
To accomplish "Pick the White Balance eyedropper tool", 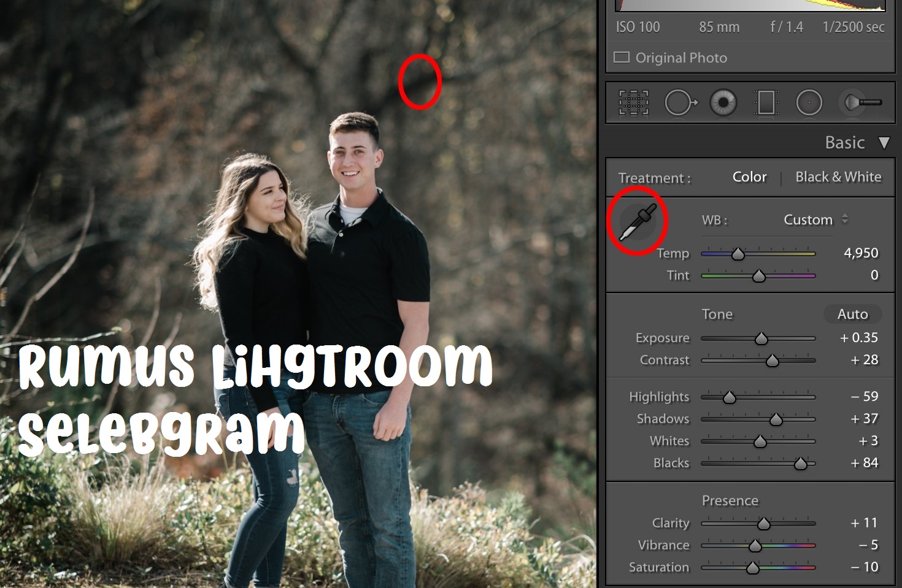I will click(x=637, y=222).
